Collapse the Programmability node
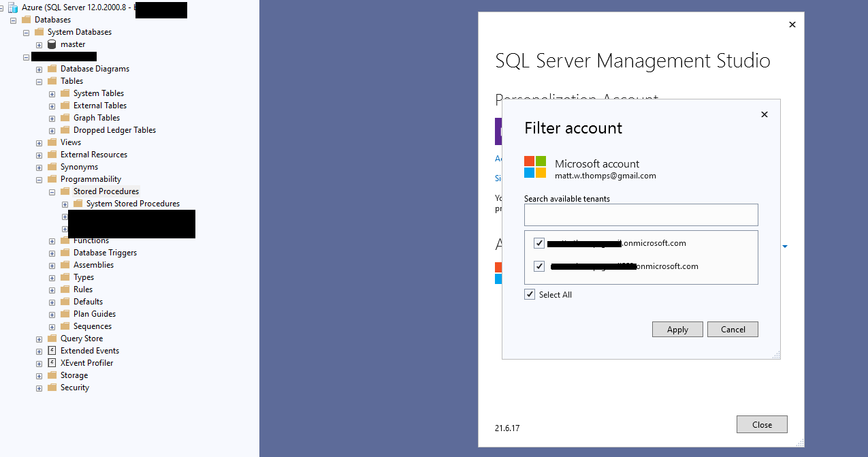 coord(39,179)
